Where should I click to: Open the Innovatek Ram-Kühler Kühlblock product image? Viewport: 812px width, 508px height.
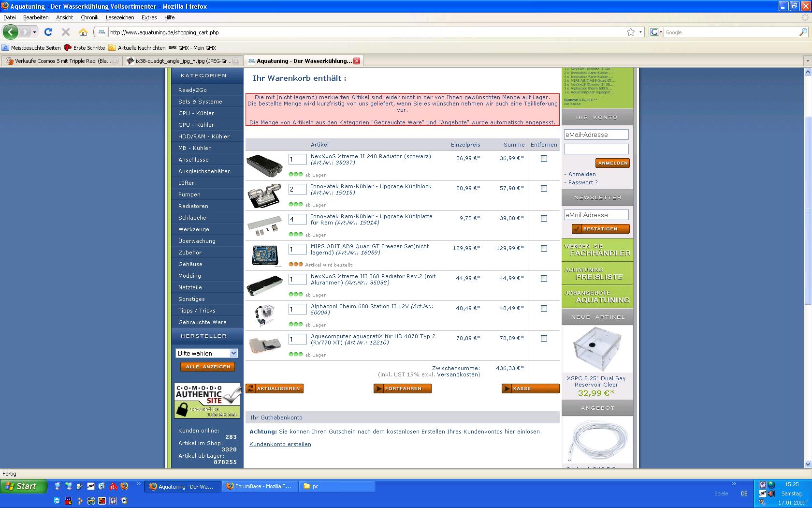tap(264, 196)
